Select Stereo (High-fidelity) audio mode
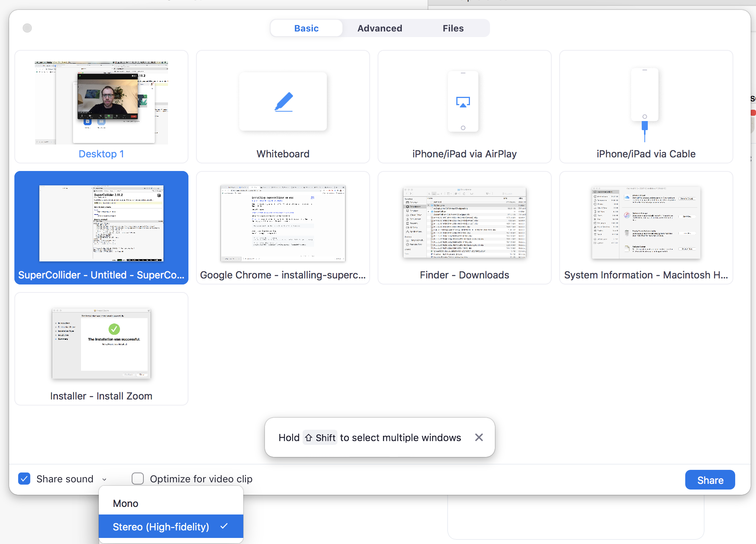 click(x=160, y=526)
